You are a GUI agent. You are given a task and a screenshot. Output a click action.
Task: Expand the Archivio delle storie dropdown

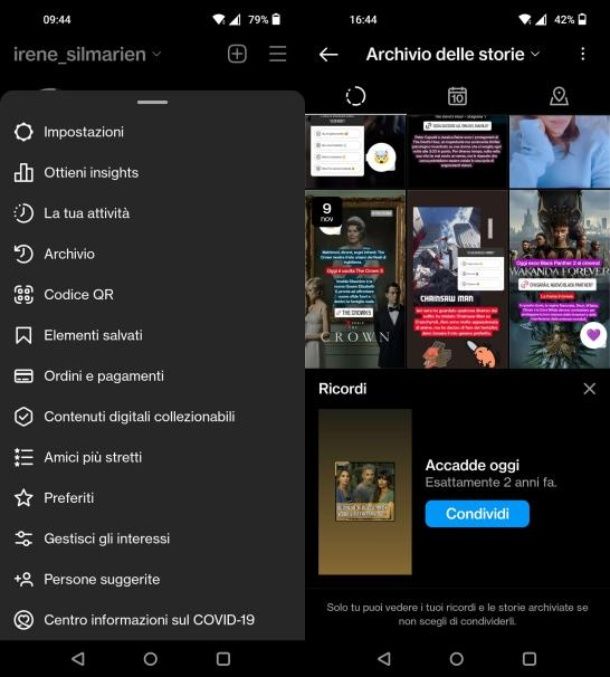pos(453,54)
